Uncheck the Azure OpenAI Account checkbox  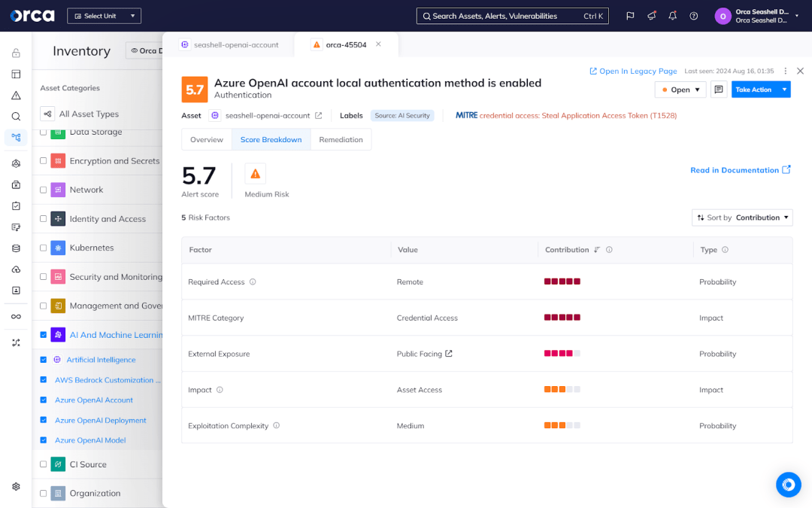[44, 400]
